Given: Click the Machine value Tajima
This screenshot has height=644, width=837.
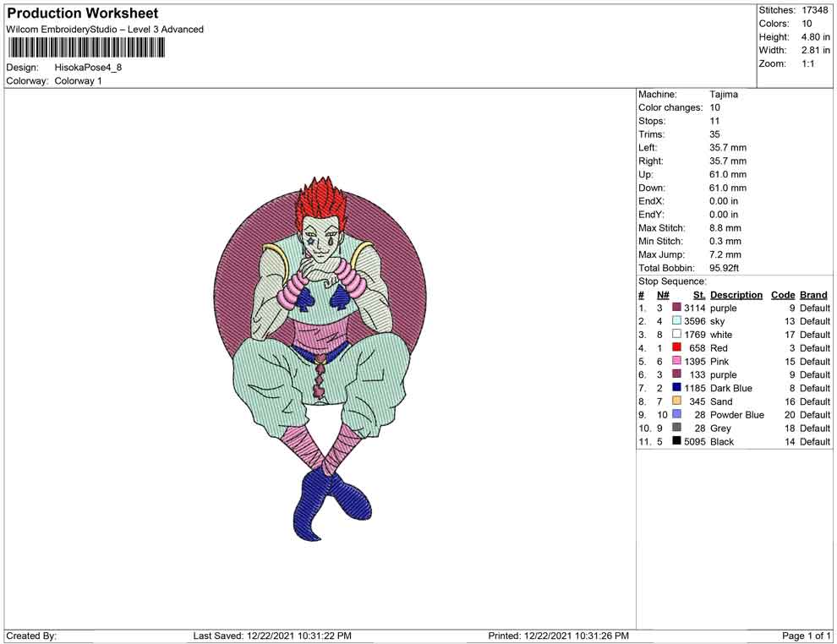Looking at the screenshot, I should coord(724,95).
